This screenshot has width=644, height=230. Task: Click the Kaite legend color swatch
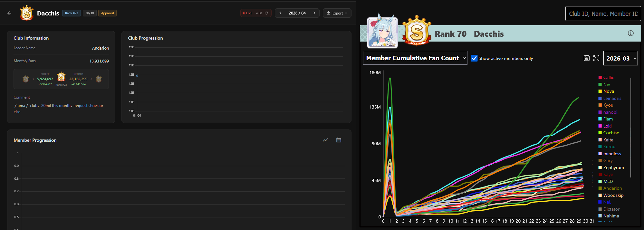(x=600, y=140)
